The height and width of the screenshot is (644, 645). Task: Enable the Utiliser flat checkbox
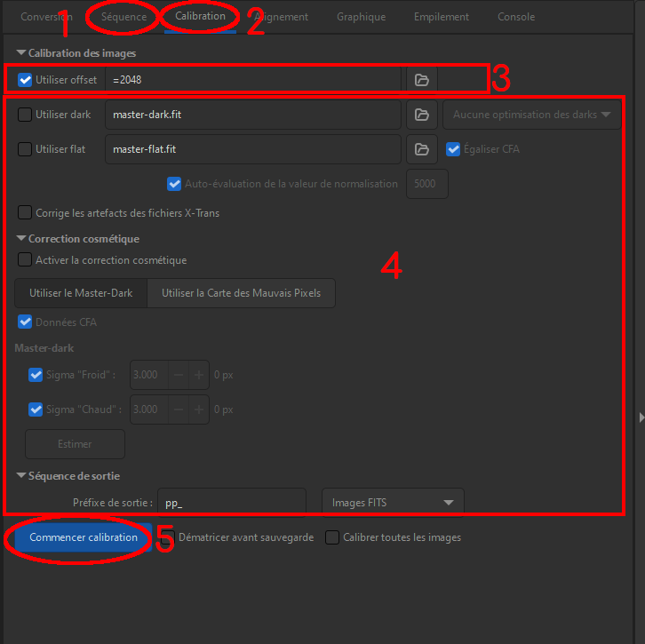click(25, 149)
